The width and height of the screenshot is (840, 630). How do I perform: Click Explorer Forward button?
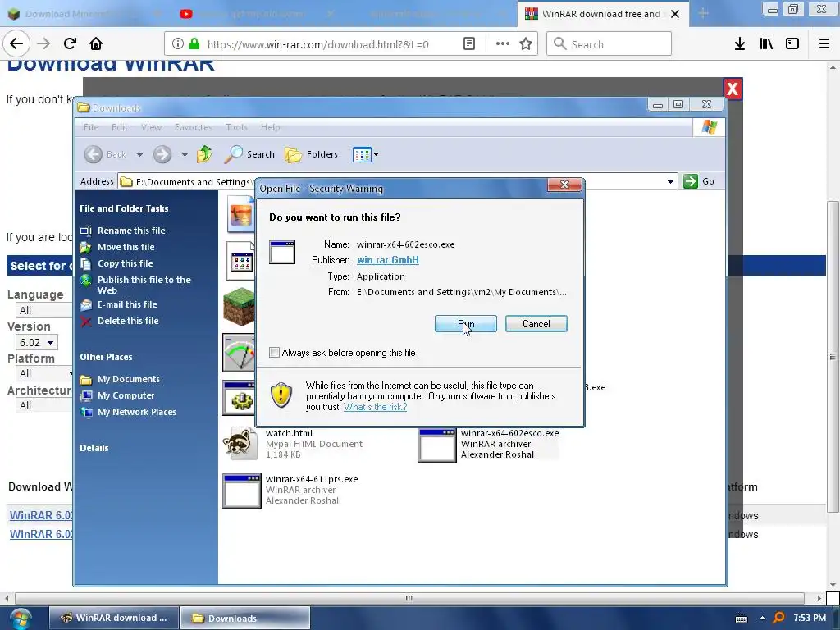coord(162,154)
